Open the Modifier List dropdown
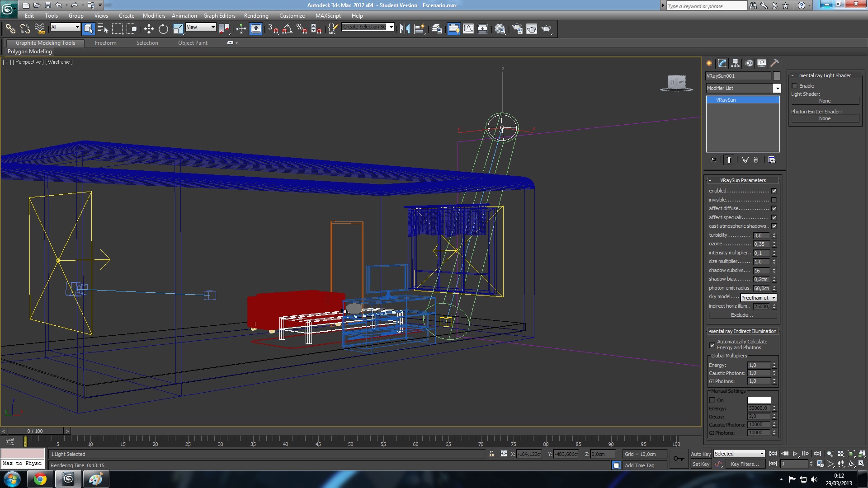Screen dimensions: 868x488 tap(777, 88)
